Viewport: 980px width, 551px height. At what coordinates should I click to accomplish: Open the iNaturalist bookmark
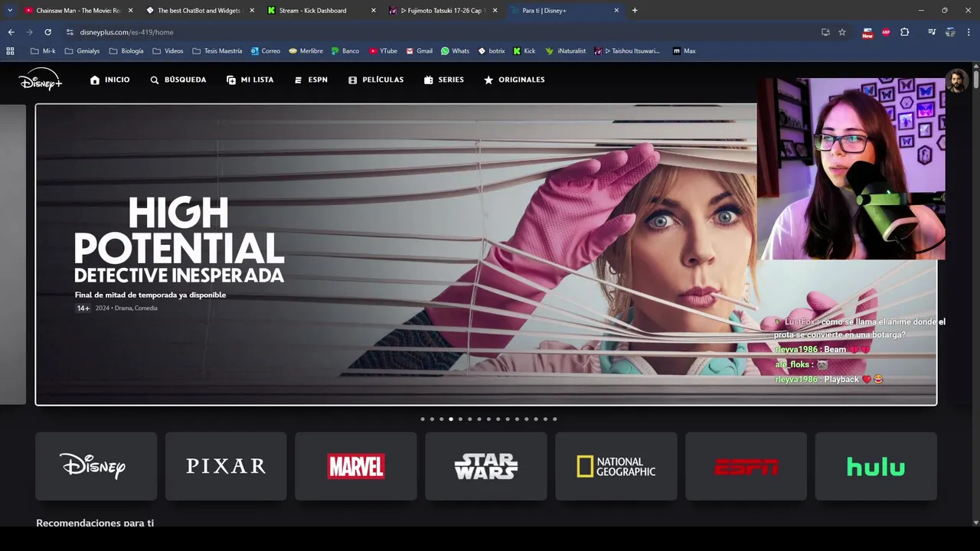coord(565,51)
